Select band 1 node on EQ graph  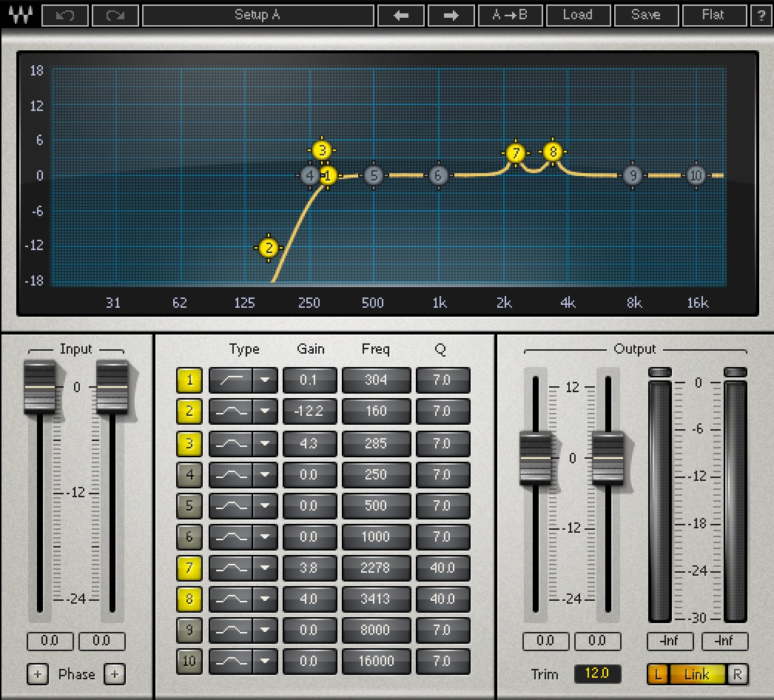328,175
